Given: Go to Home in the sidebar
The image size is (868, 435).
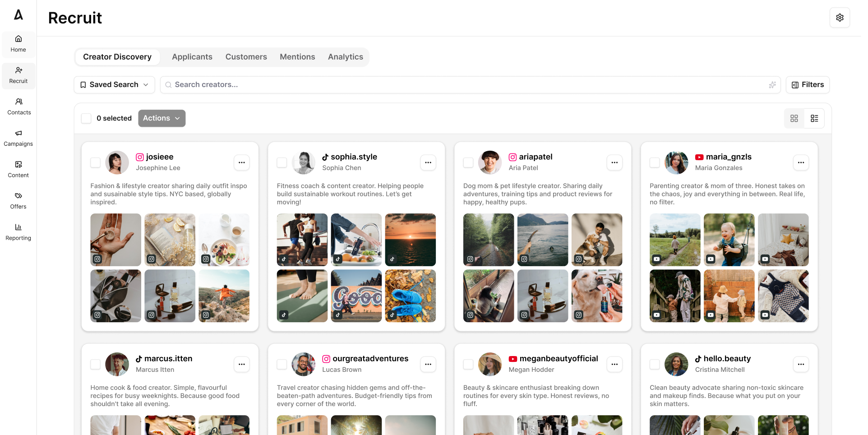Looking at the screenshot, I should pyautogui.click(x=18, y=44).
